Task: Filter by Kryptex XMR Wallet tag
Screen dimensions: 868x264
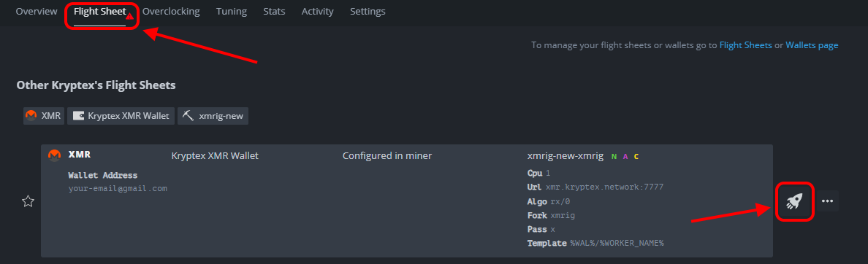Action: [x=121, y=116]
